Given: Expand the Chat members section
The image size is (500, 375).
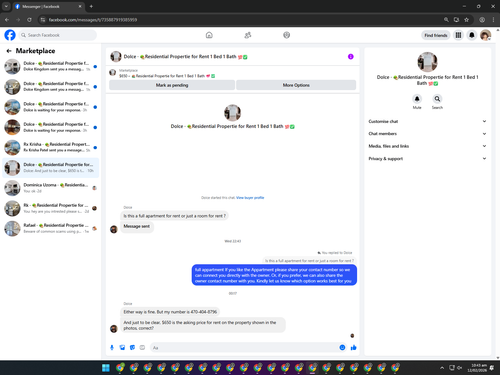Looking at the screenshot, I should point(427,134).
